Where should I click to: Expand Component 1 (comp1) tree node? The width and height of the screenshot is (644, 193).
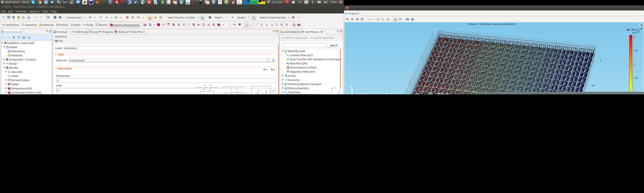coord(4,60)
